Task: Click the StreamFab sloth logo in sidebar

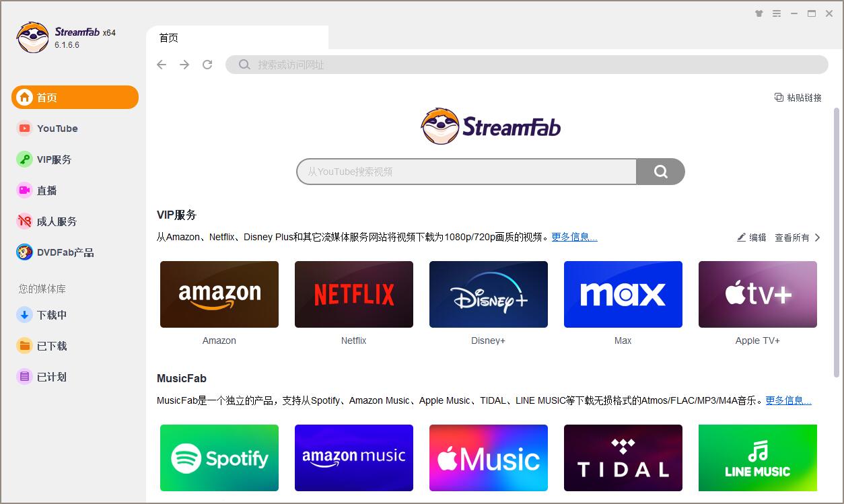Action: [32, 37]
